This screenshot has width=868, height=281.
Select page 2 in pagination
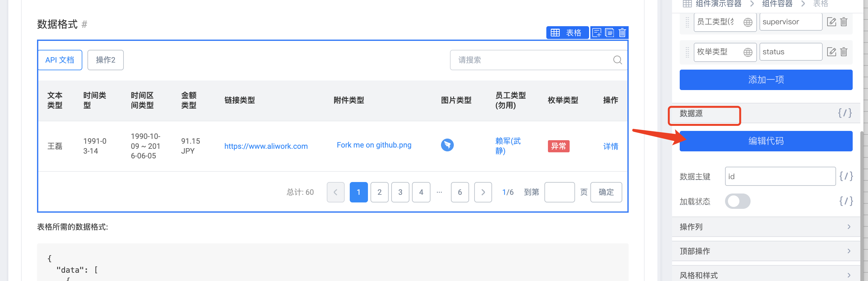pyautogui.click(x=379, y=192)
